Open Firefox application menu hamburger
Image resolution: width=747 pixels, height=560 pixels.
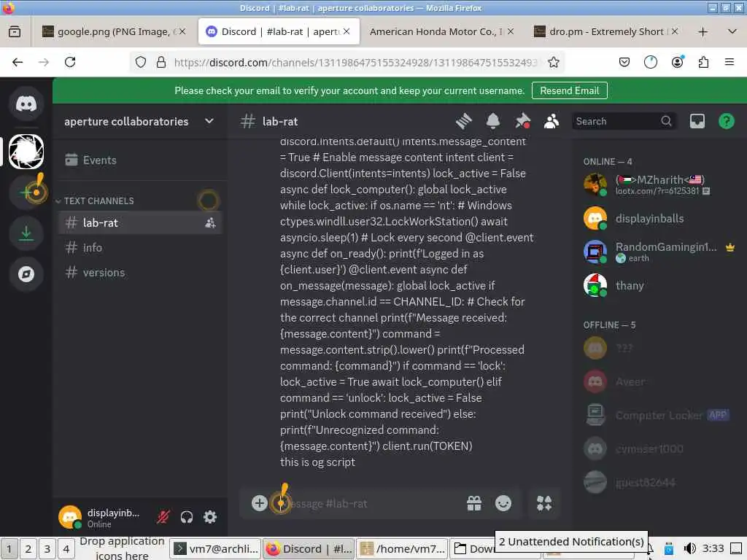coord(729,62)
